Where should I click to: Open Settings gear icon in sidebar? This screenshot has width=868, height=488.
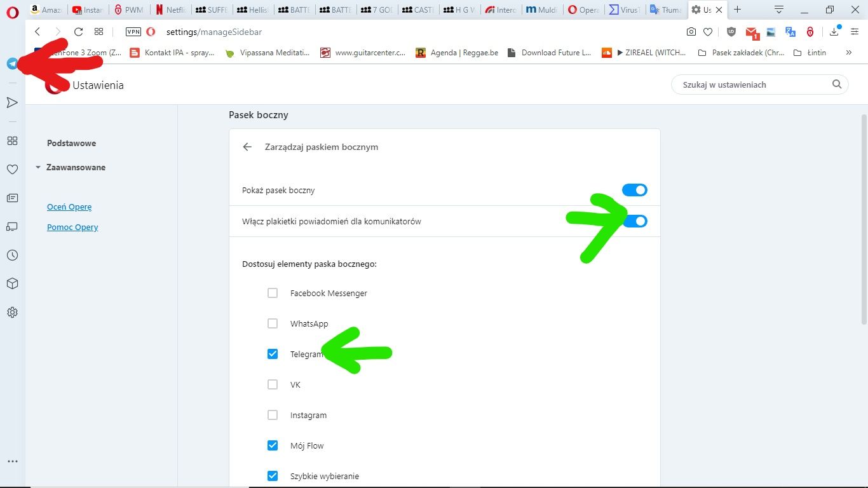coord(12,312)
